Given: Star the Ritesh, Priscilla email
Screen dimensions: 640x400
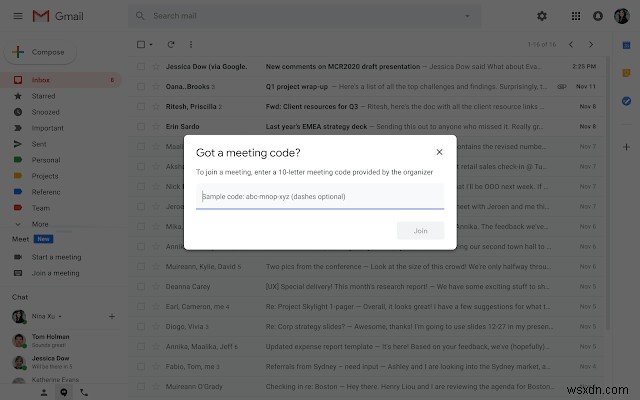Looking at the screenshot, I should pos(156,107).
